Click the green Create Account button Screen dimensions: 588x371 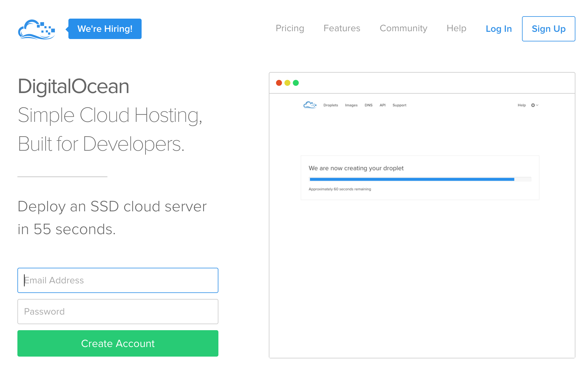pos(118,343)
